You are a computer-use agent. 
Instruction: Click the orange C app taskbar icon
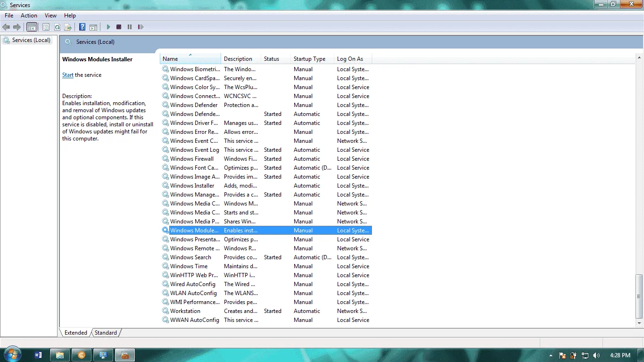point(82,355)
